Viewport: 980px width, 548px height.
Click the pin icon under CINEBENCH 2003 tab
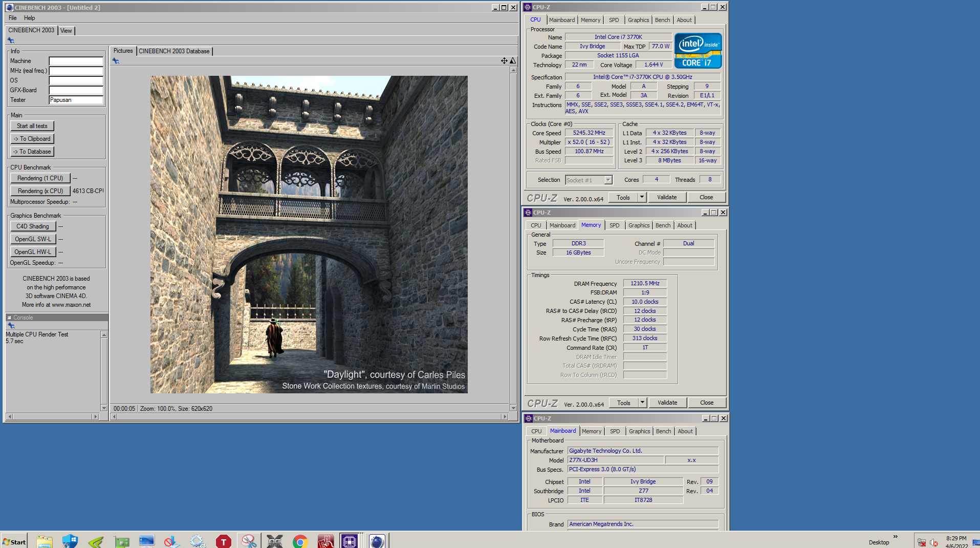point(11,40)
